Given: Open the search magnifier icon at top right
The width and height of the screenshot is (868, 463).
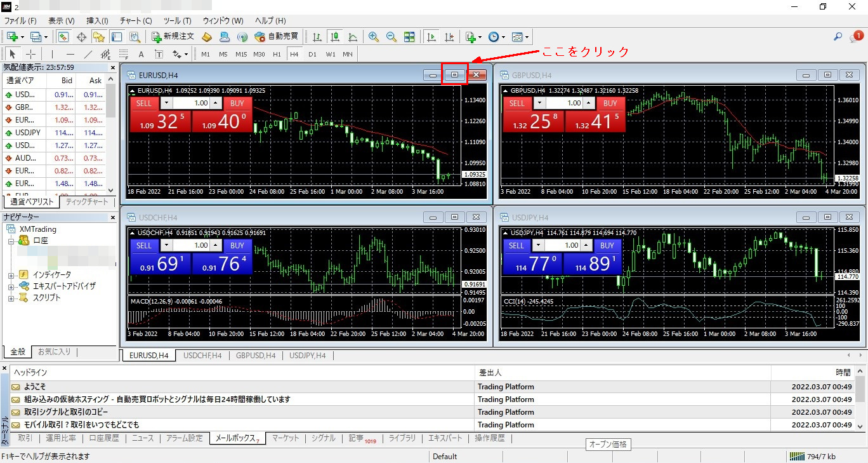Looking at the screenshot, I should 838,37.
